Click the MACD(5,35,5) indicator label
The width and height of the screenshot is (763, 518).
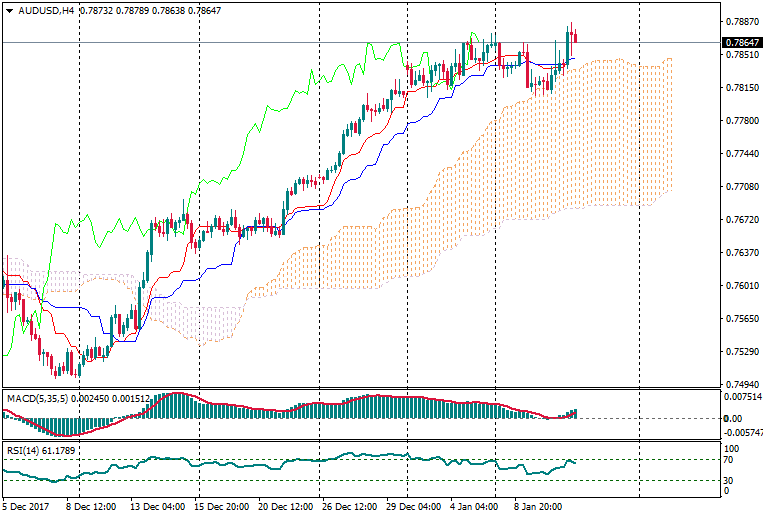tap(37, 398)
